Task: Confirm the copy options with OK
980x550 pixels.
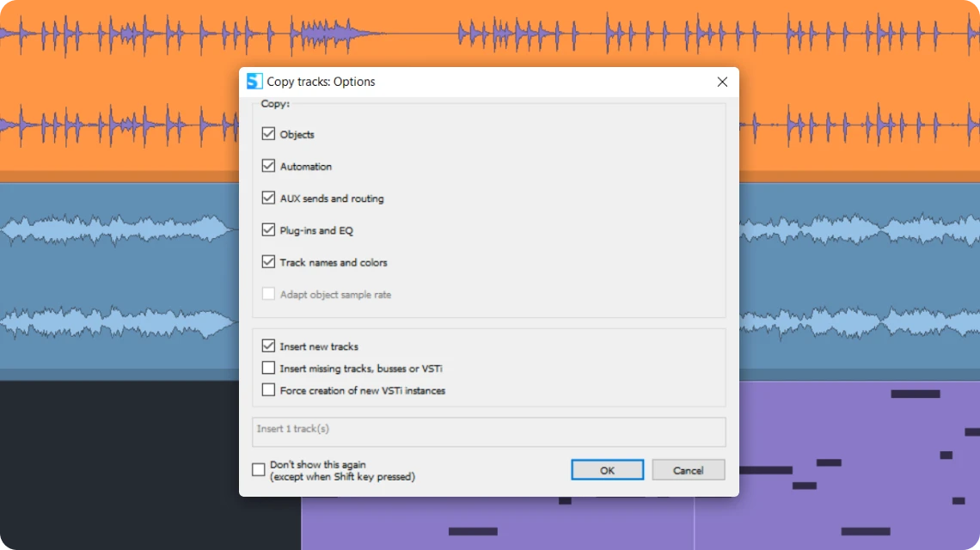Action: click(x=607, y=470)
